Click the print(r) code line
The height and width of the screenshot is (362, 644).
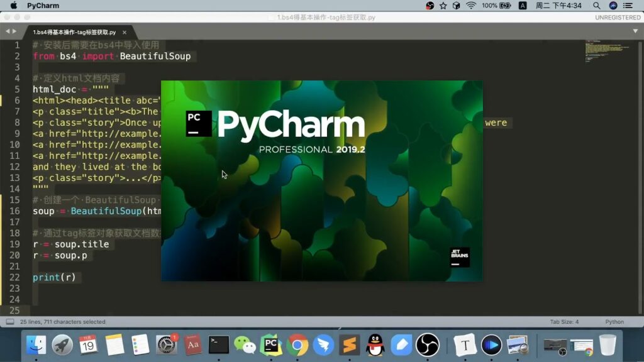pos(54,277)
